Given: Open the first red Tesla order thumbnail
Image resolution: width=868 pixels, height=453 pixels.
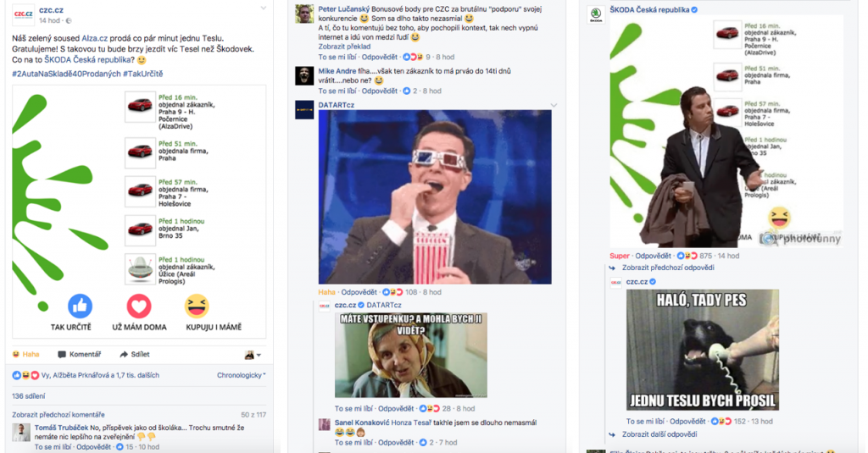Looking at the screenshot, I should point(140,106).
